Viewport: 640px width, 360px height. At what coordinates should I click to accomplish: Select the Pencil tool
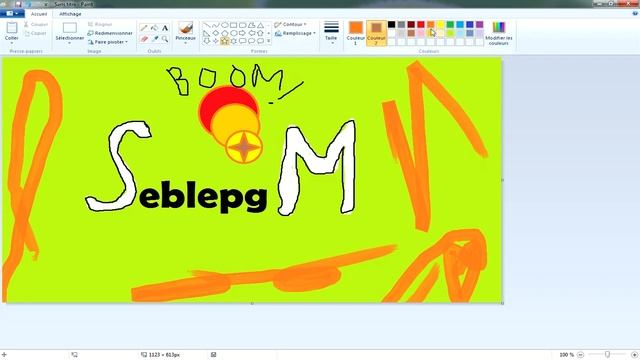click(x=144, y=28)
